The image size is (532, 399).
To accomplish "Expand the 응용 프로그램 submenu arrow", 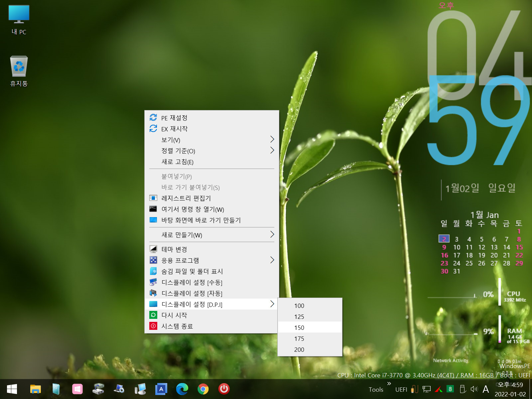I will [272, 260].
